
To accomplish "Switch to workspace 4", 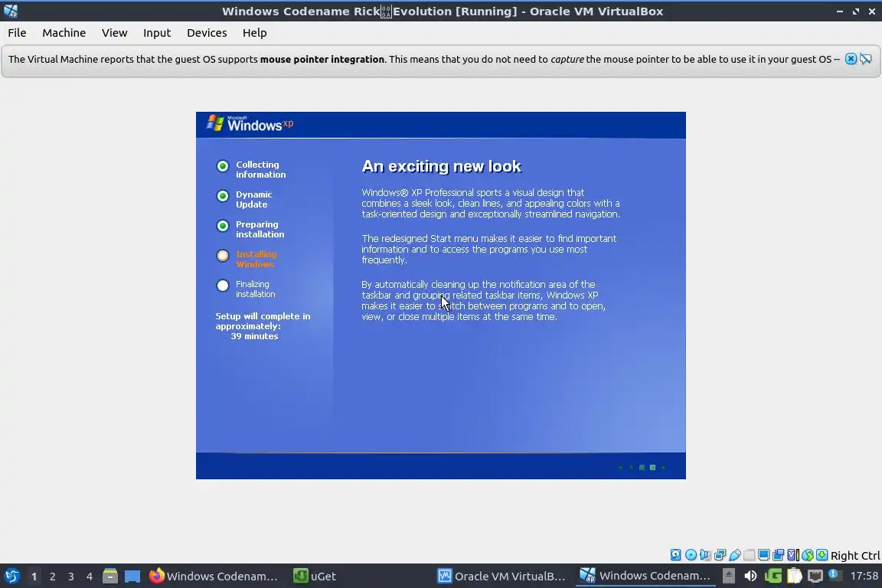I will [x=90, y=577].
